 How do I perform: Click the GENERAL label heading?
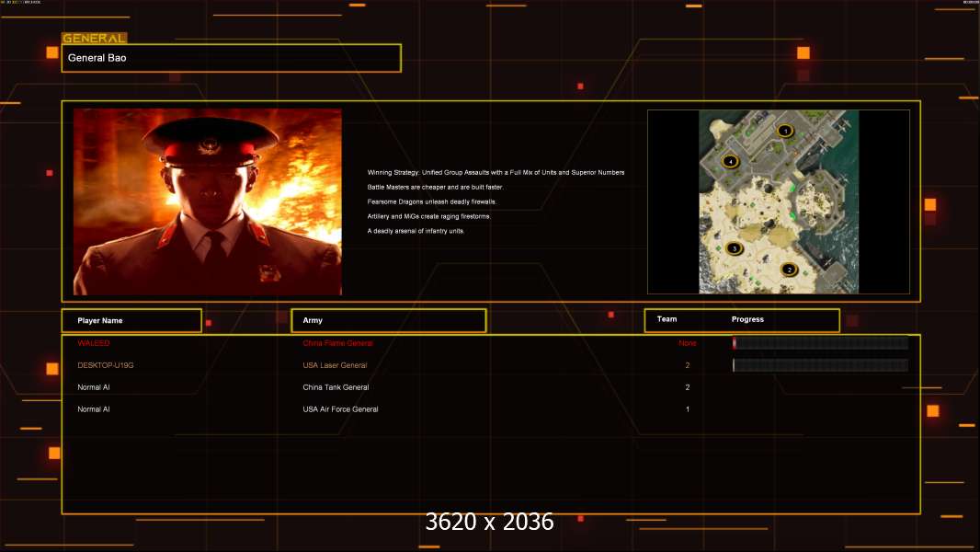(95, 38)
